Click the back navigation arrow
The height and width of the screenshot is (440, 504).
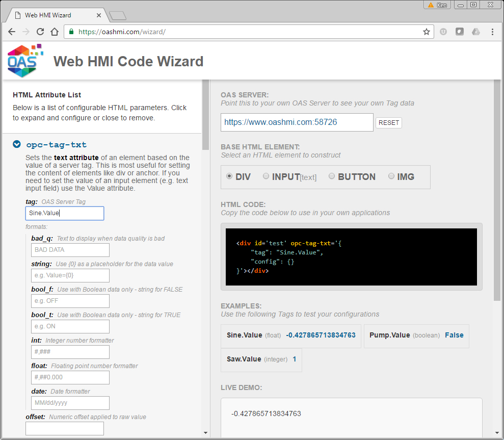click(12, 32)
